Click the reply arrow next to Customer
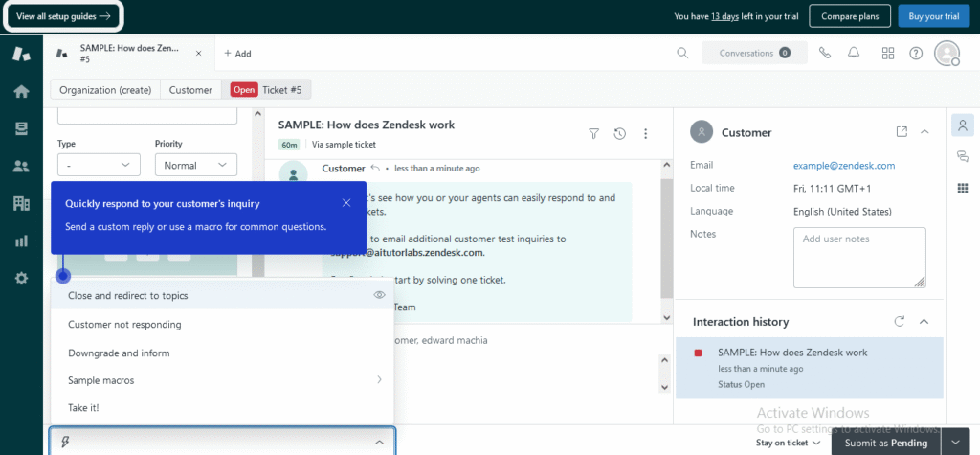The width and height of the screenshot is (980, 455). click(375, 168)
